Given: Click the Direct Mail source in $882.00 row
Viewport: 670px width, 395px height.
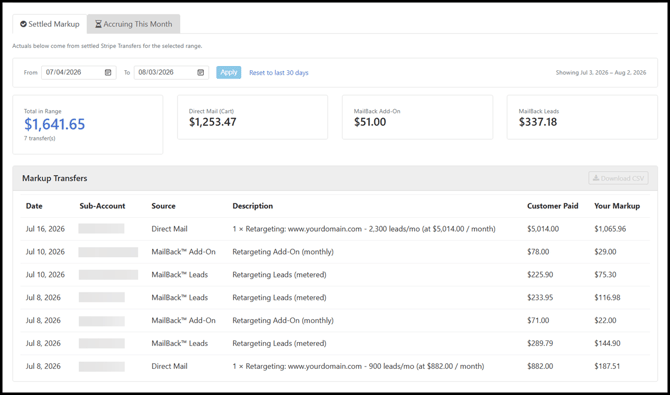Looking at the screenshot, I should (169, 366).
